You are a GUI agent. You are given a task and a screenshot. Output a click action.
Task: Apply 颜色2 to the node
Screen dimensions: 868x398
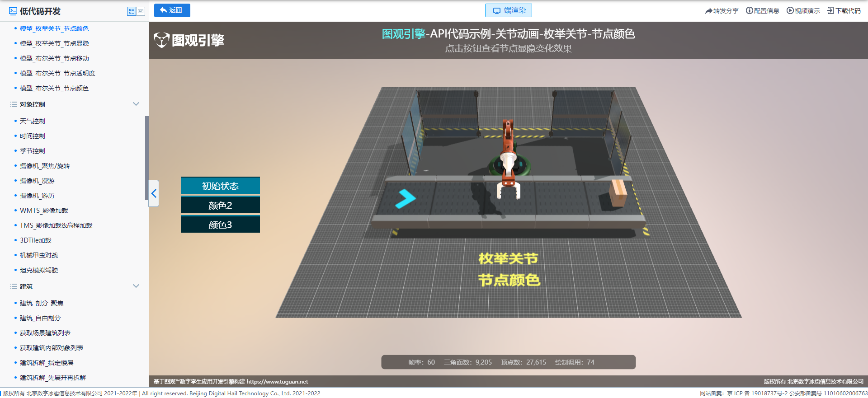click(220, 205)
